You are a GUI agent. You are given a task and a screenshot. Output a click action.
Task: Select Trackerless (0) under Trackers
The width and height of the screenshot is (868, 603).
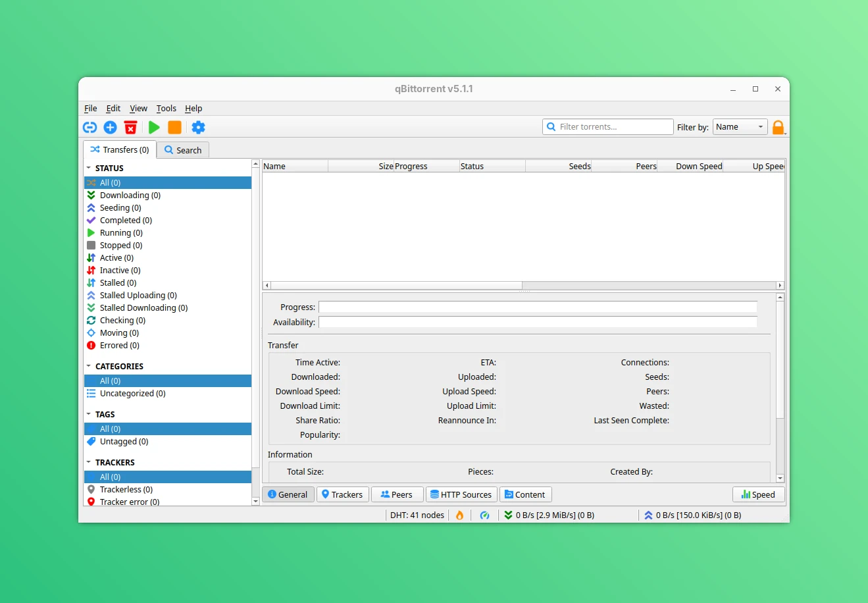tap(168, 489)
